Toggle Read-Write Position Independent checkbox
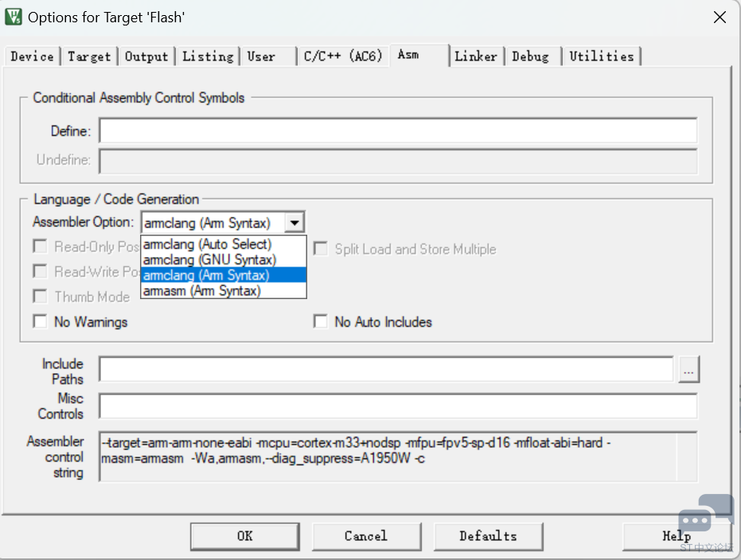 [x=40, y=271]
